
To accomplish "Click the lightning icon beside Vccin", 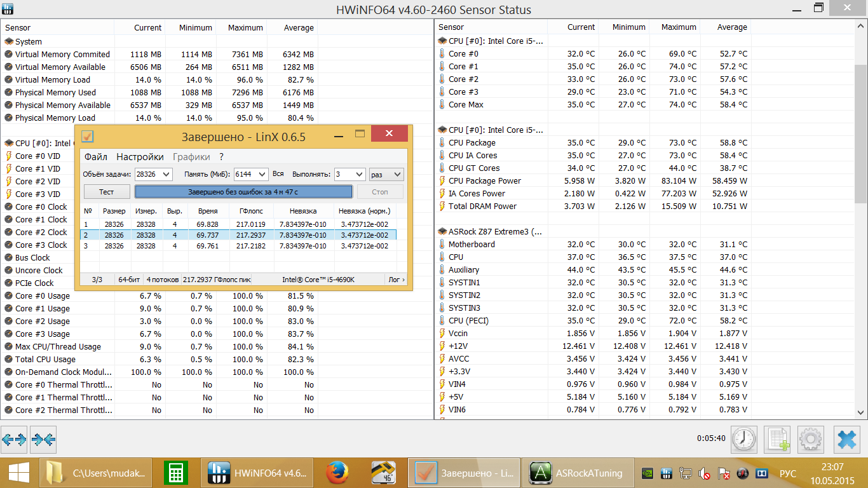I will coord(442,334).
